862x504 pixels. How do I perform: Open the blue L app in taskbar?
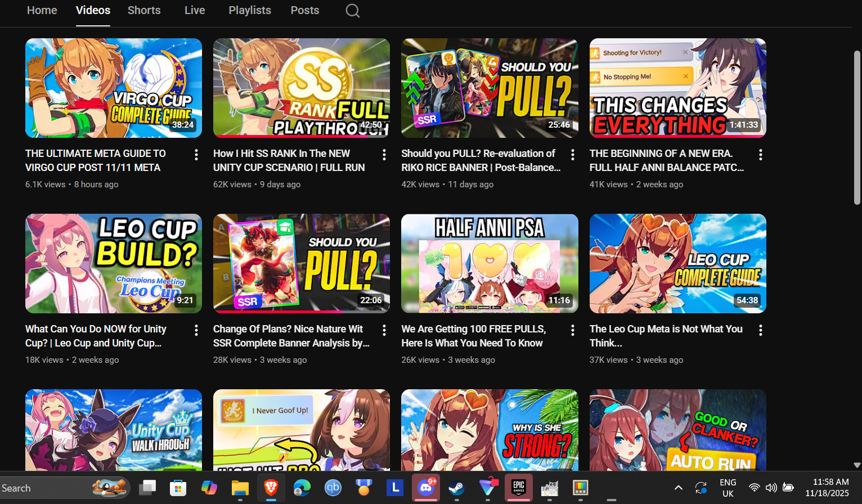[395, 488]
